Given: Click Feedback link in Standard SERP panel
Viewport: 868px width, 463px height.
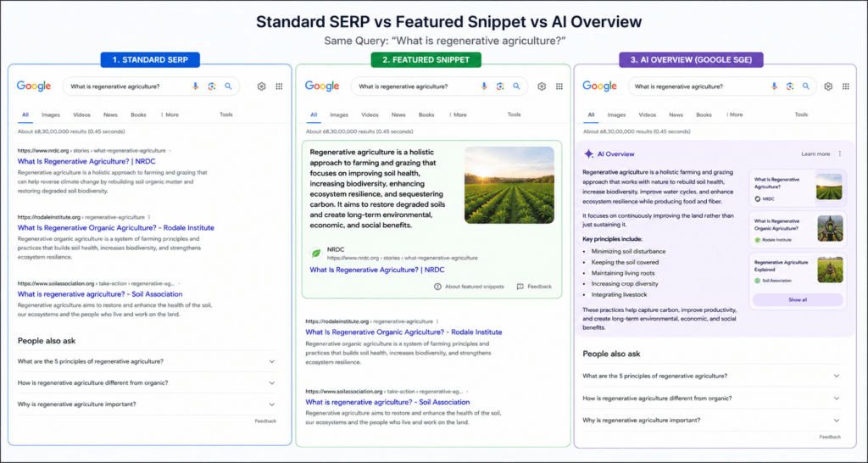Looking at the screenshot, I should pyautogui.click(x=265, y=421).
